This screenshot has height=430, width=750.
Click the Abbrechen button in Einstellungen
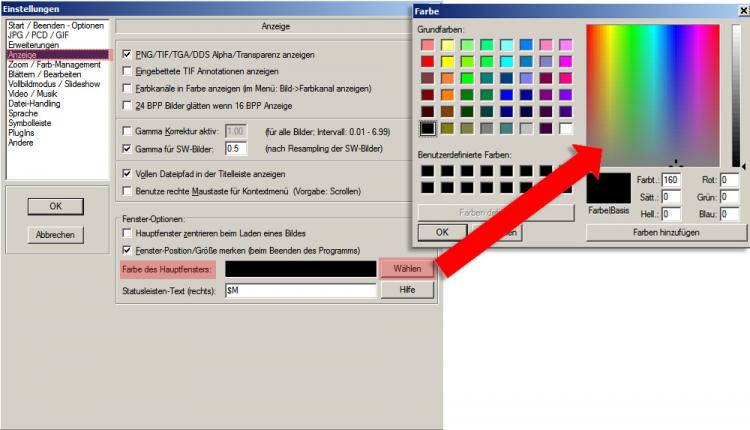tap(54, 235)
